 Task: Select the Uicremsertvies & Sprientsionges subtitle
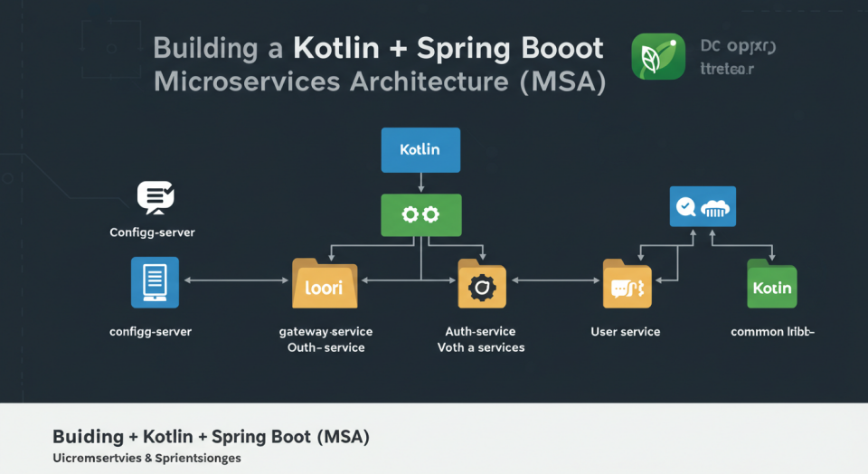click(146, 458)
